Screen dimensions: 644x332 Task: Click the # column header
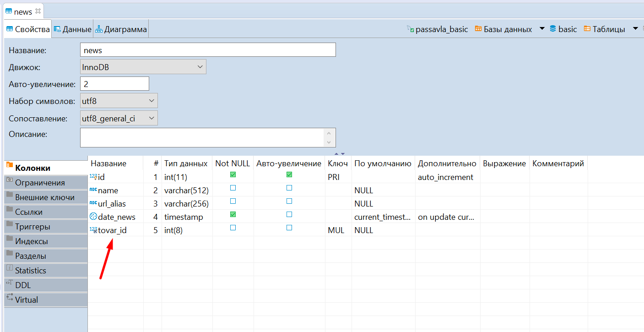pos(152,163)
